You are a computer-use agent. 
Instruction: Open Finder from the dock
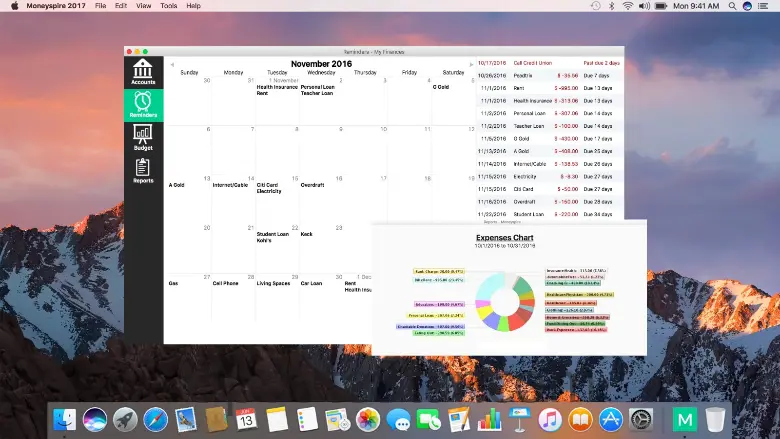65,420
